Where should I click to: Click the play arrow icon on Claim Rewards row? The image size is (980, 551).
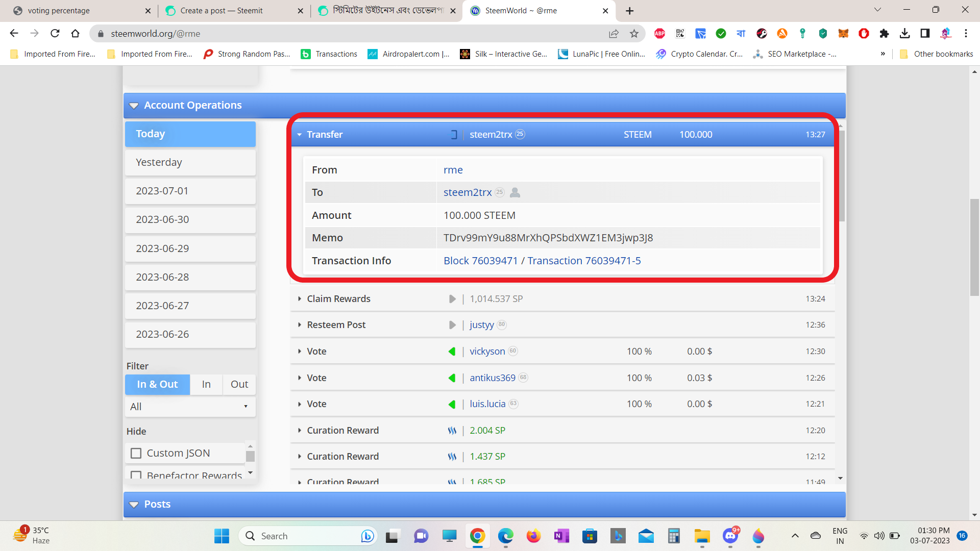pyautogui.click(x=452, y=299)
